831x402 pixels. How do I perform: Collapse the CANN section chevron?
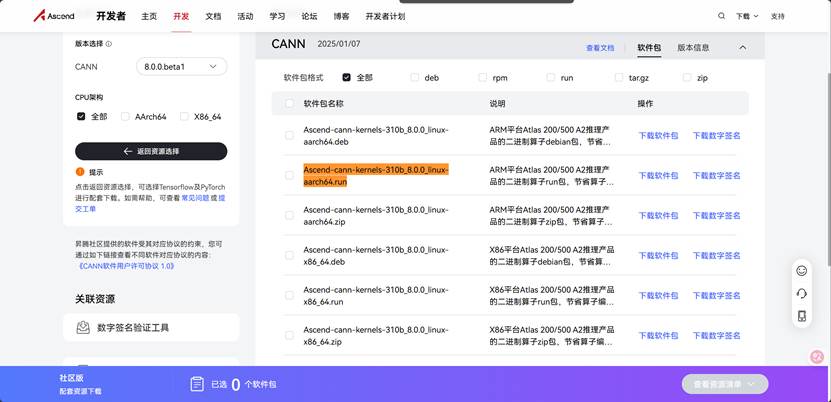pyautogui.click(x=742, y=48)
